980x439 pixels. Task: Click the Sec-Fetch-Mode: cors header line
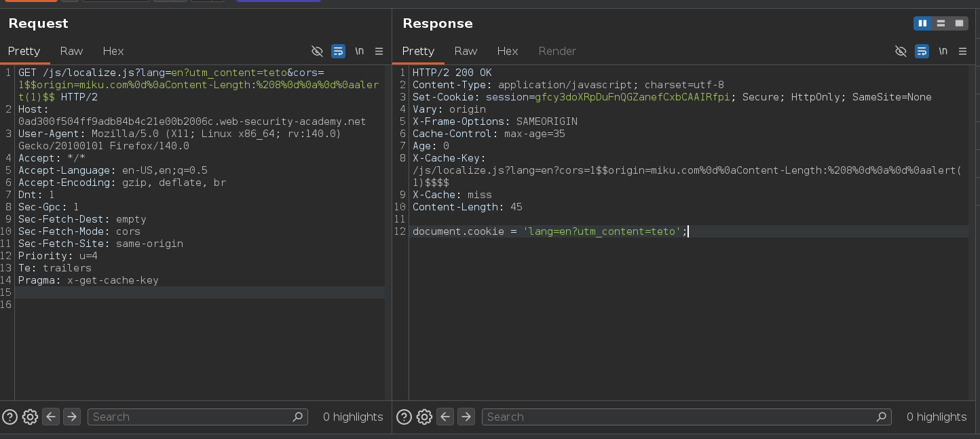(x=79, y=231)
